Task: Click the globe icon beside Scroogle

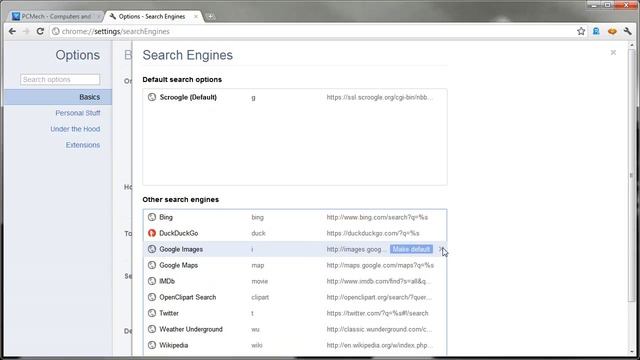Action: pyautogui.click(x=152, y=97)
